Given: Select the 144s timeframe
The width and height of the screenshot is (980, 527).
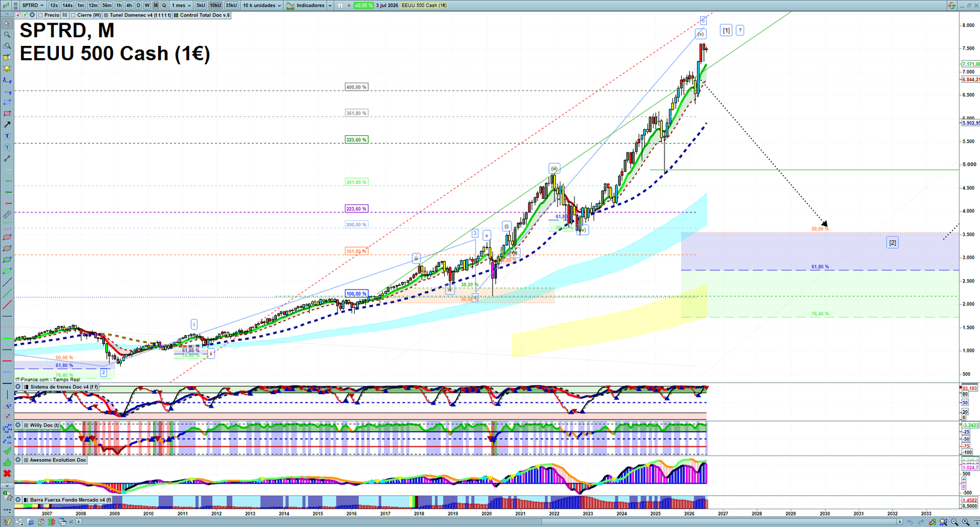Looking at the screenshot, I should [x=67, y=6].
